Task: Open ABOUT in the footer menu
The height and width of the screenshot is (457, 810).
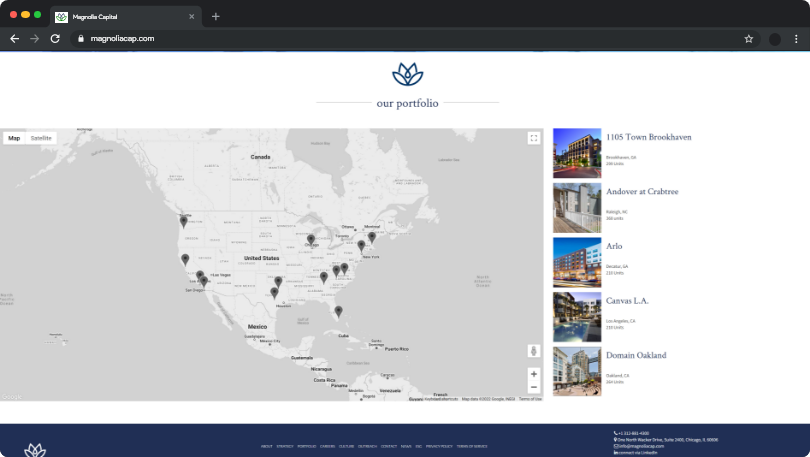Action: tap(267, 446)
